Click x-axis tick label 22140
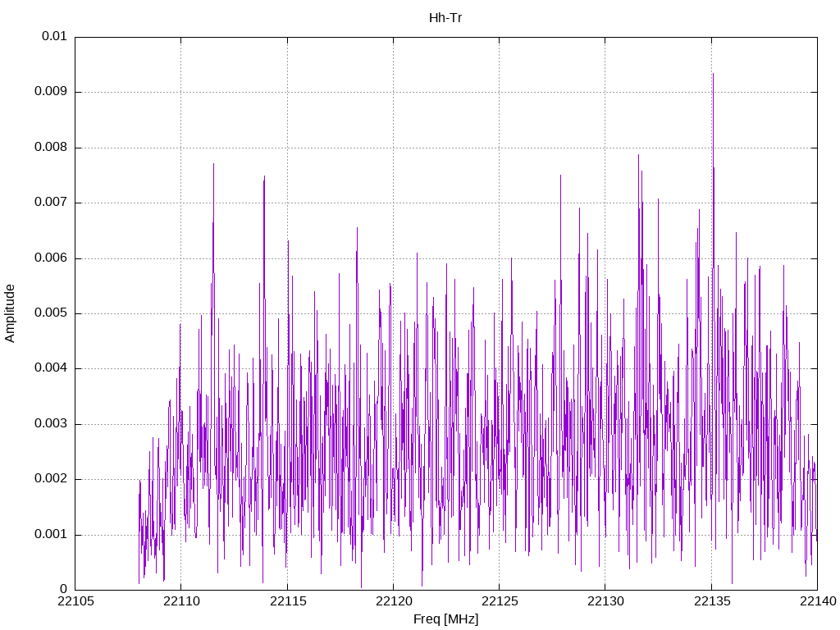Screen dimensions: 840x630 [818, 601]
